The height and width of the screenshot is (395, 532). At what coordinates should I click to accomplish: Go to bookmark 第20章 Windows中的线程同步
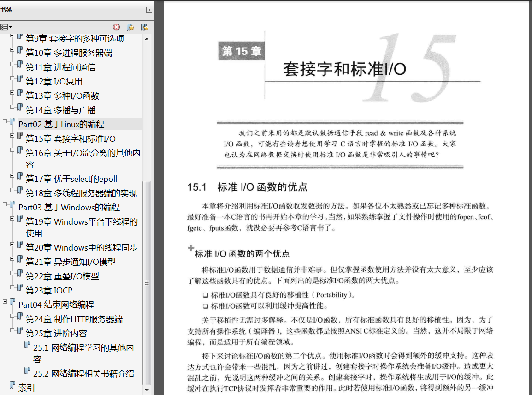tap(82, 248)
